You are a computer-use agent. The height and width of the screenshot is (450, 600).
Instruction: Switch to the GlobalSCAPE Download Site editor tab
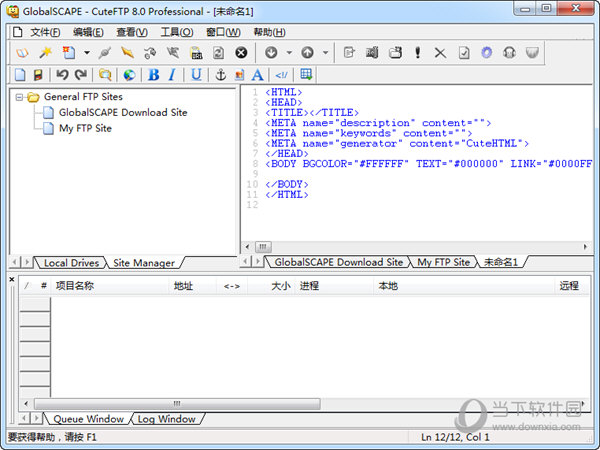pos(339,262)
